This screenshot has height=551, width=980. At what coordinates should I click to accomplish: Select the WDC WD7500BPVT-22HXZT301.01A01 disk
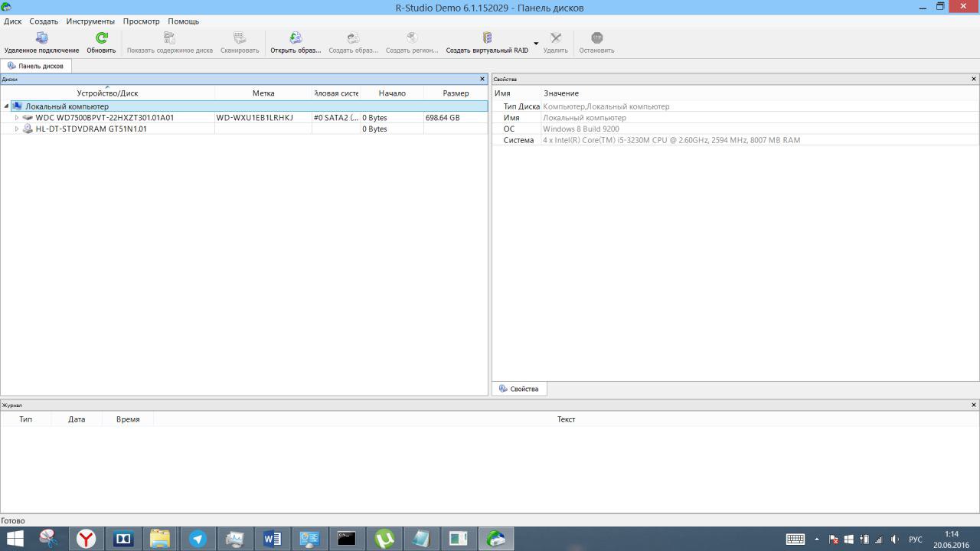click(105, 118)
